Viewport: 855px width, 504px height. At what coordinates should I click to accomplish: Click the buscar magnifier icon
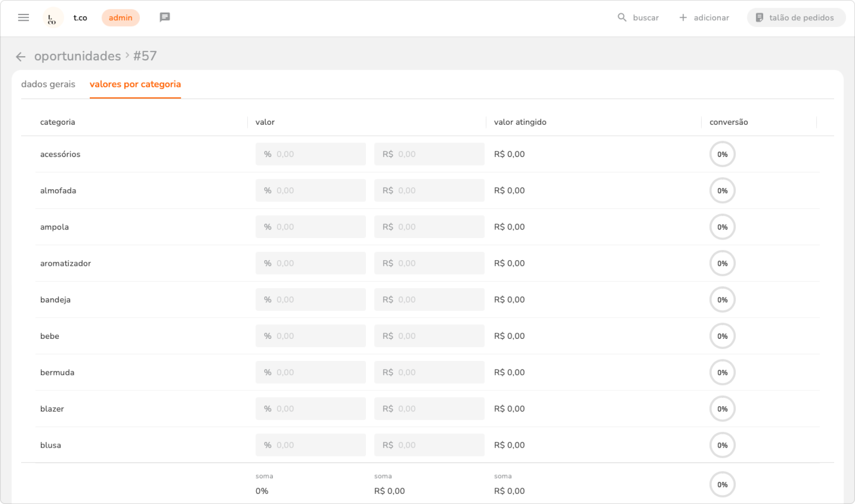point(622,18)
